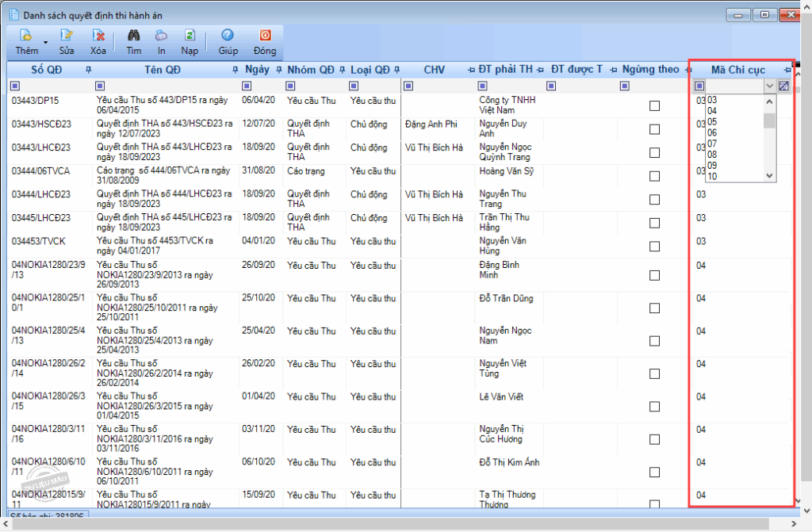This screenshot has height=532, width=812.
Task: Open filter operator icon under CHV
Action: pyautogui.click(x=408, y=86)
